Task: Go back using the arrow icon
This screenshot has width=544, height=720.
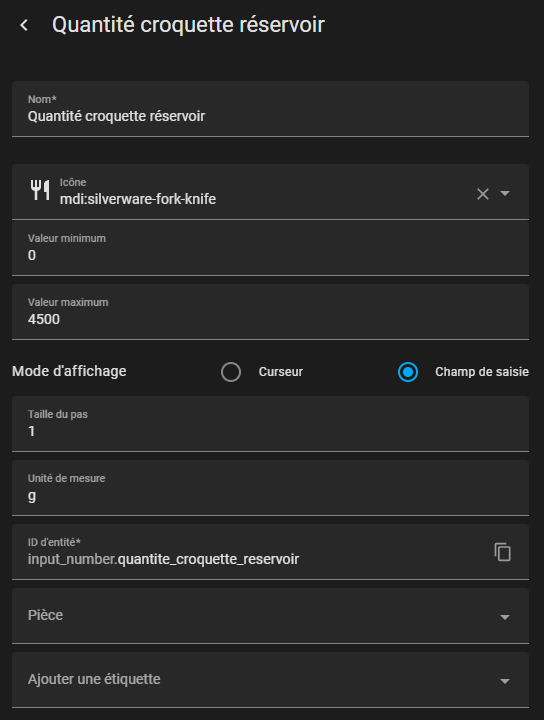Action: 24,25
